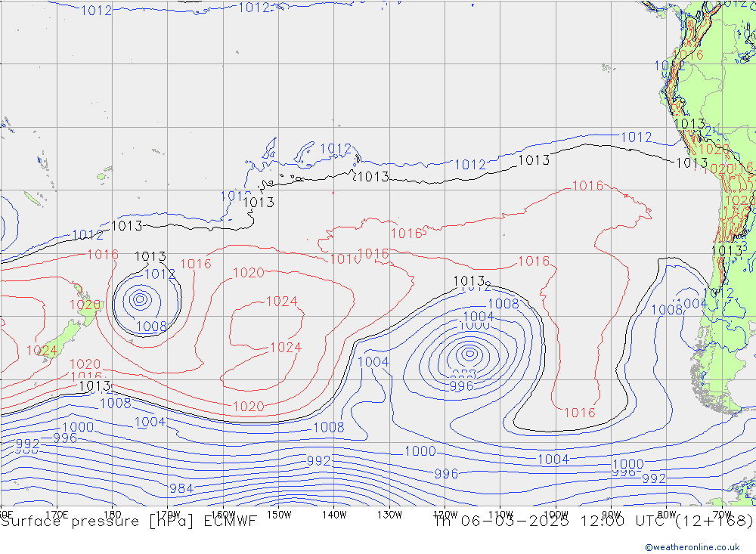Select the 150W longitude label
This screenshot has width=756, height=554.
[279, 515]
